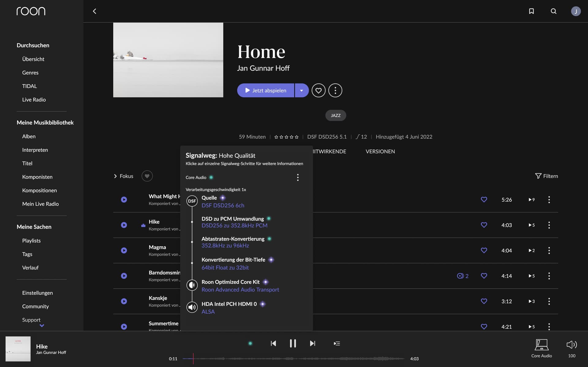Click the DSF Quelle source icon

click(192, 201)
